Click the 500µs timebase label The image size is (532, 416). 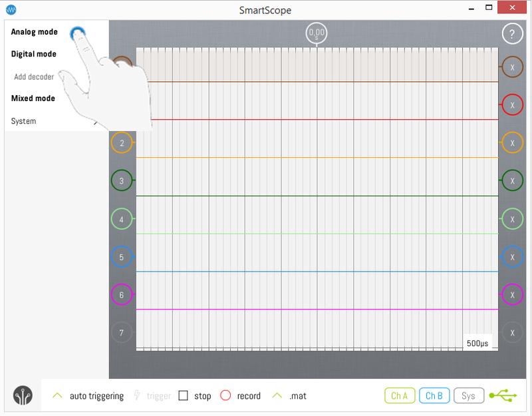click(477, 342)
